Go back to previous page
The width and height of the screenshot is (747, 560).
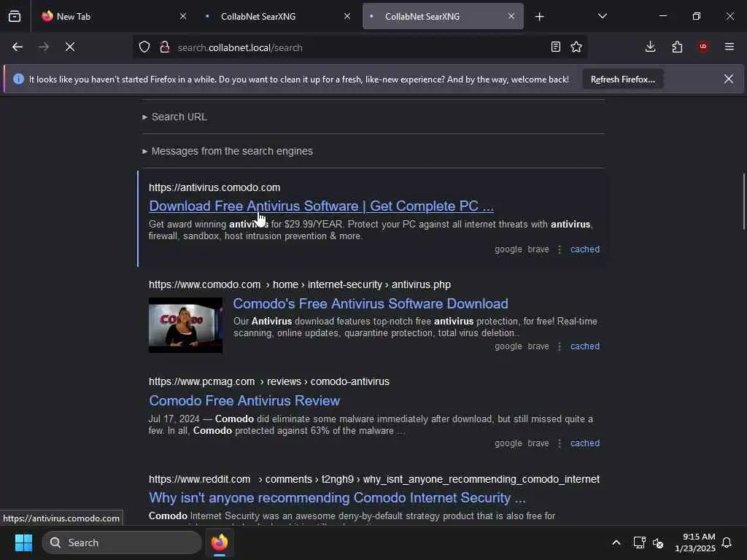click(x=18, y=47)
